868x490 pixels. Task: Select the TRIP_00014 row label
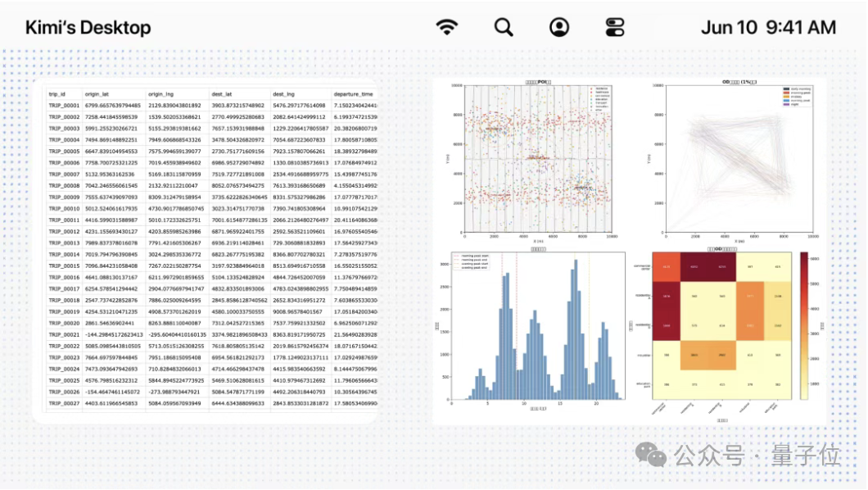(64, 255)
